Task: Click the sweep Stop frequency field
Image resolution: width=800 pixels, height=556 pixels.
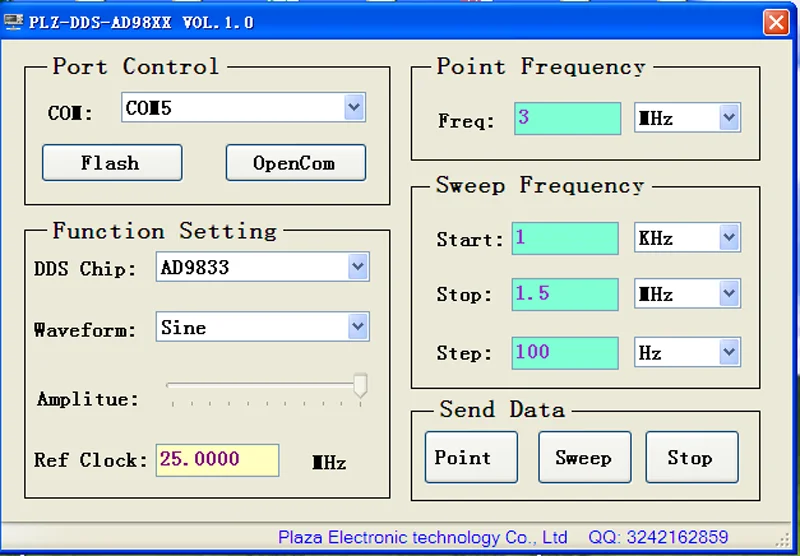Action: coord(566,294)
